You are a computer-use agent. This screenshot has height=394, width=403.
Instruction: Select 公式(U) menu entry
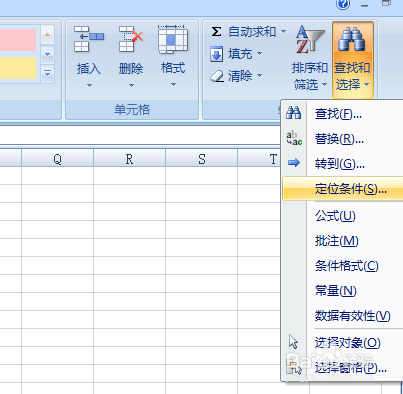tap(342, 216)
